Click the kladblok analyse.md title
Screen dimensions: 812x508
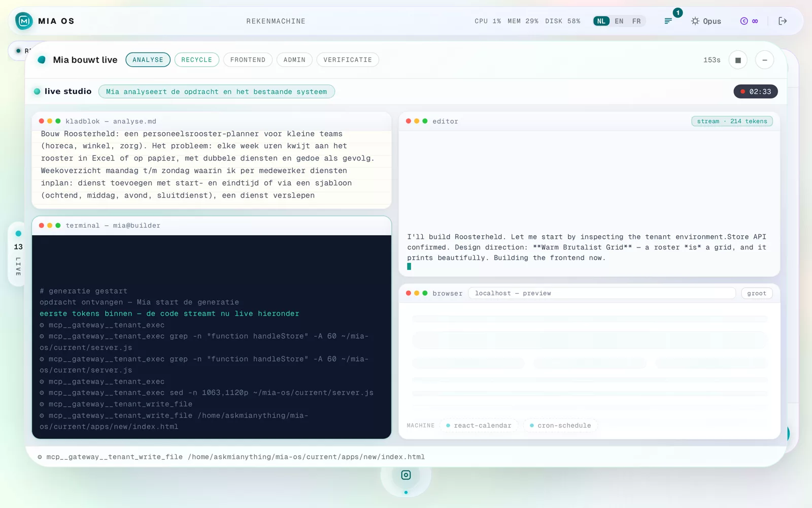(x=111, y=121)
